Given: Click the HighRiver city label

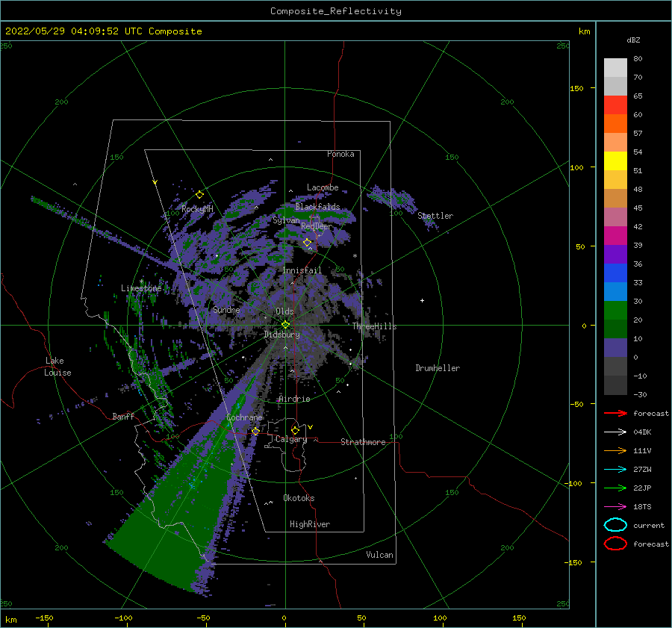Looking at the screenshot, I should (310, 524).
